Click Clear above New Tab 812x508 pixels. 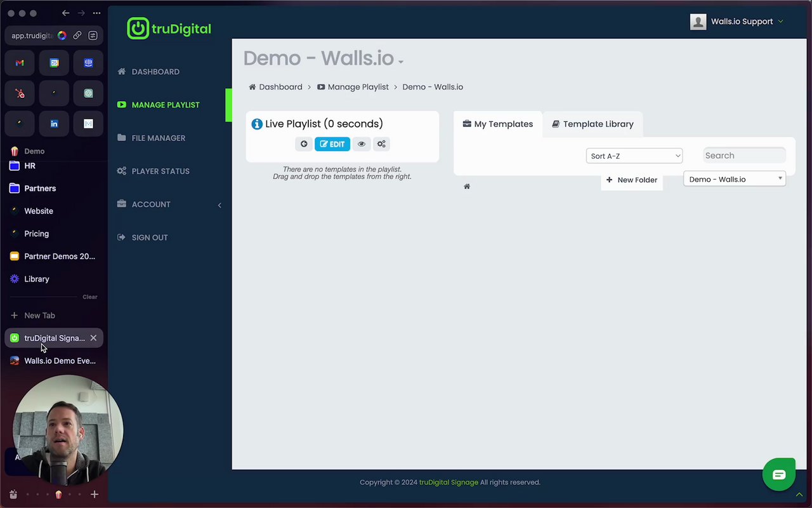pos(90,297)
